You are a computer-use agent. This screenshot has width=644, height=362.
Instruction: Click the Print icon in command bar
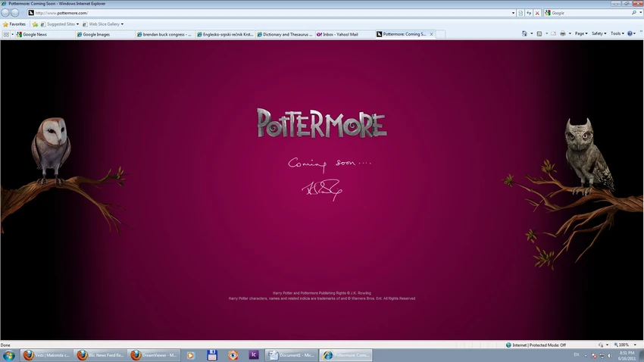(x=563, y=33)
